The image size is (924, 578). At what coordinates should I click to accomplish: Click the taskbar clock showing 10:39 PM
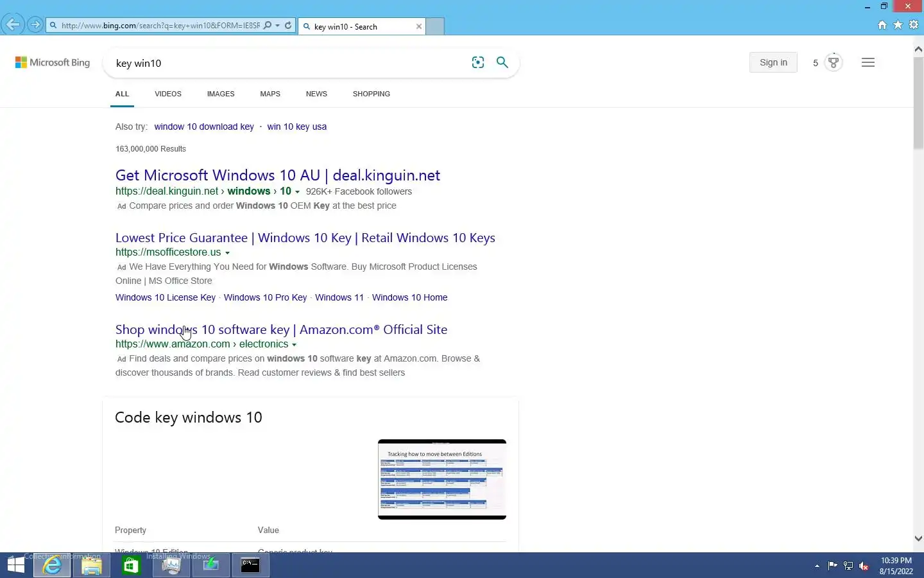tap(896, 566)
